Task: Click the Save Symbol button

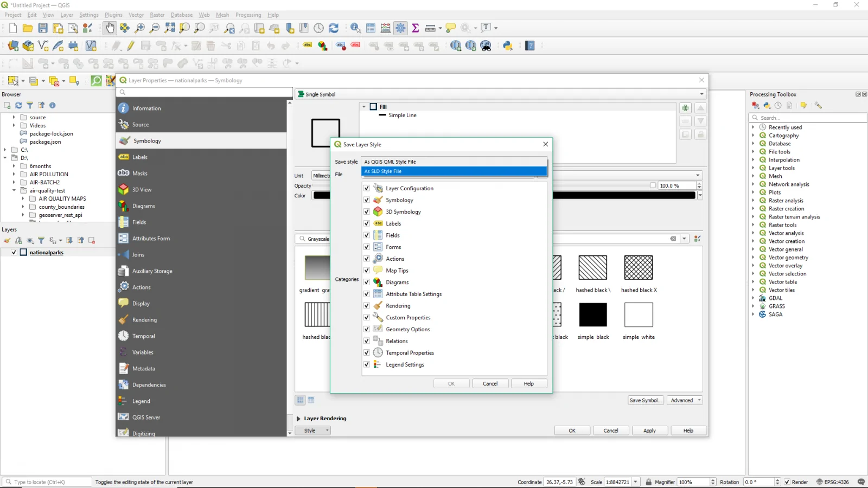Action: tap(646, 400)
